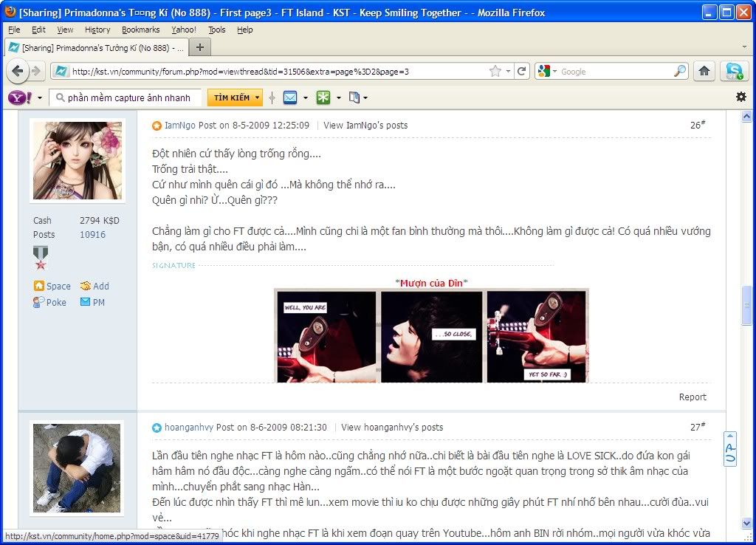Screen dimensions: 756x545
Task: Open a new tab with the plus button
Action: click(199, 47)
